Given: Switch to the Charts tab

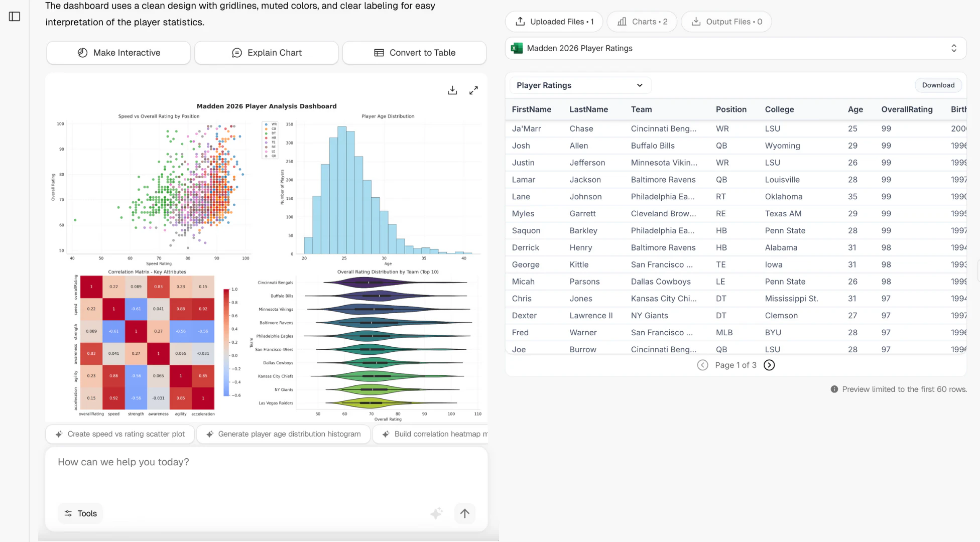Looking at the screenshot, I should tap(642, 22).
